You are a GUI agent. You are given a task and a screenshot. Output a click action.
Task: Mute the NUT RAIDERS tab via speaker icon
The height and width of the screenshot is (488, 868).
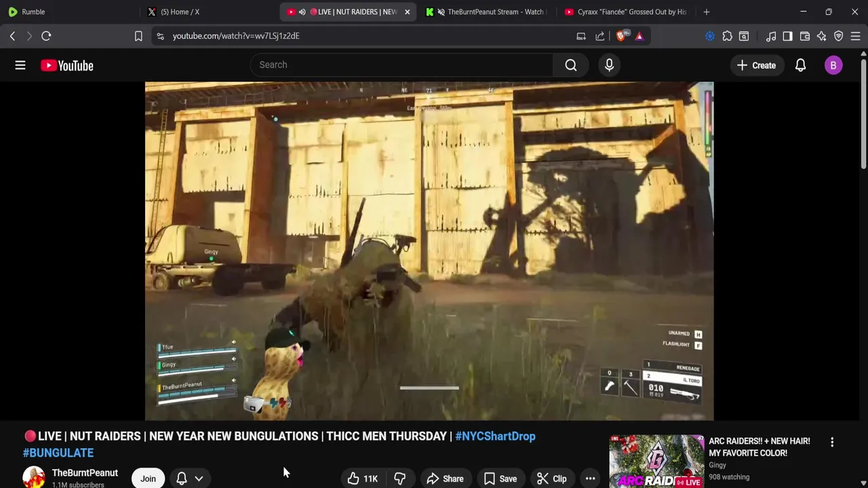[302, 12]
